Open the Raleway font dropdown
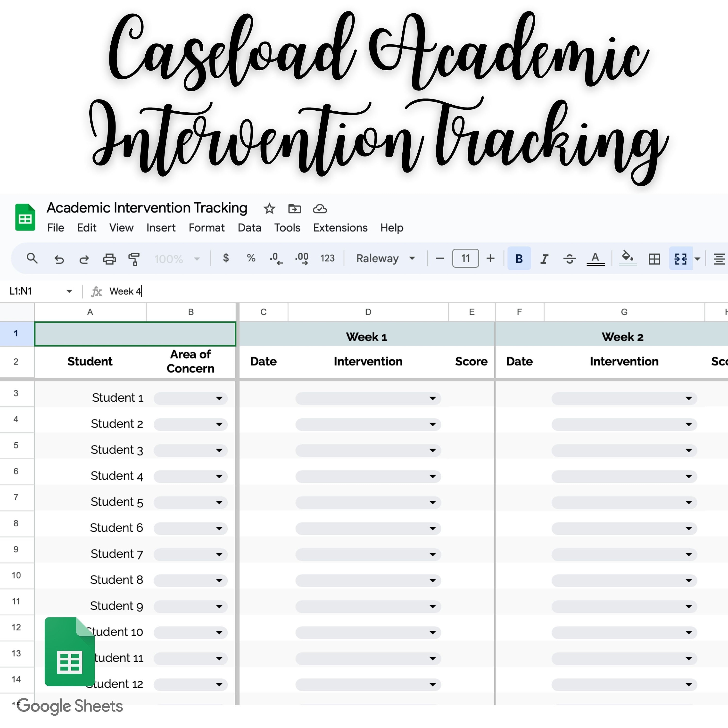This screenshot has width=728, height=728. pos(384,258)
